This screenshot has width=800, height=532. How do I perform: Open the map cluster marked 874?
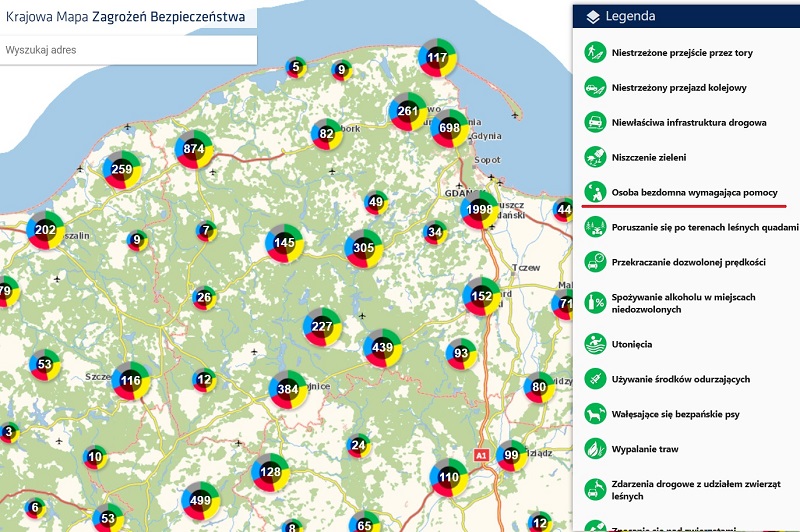point(193,150)
